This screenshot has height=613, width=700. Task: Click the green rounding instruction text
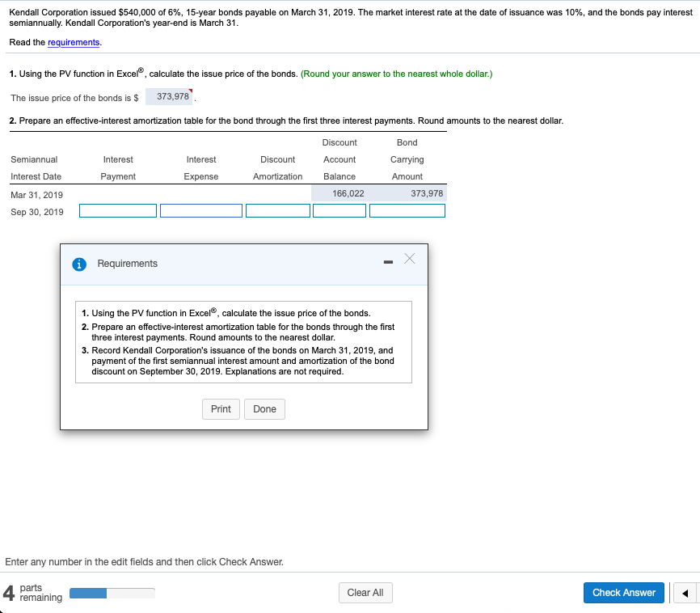396,74
